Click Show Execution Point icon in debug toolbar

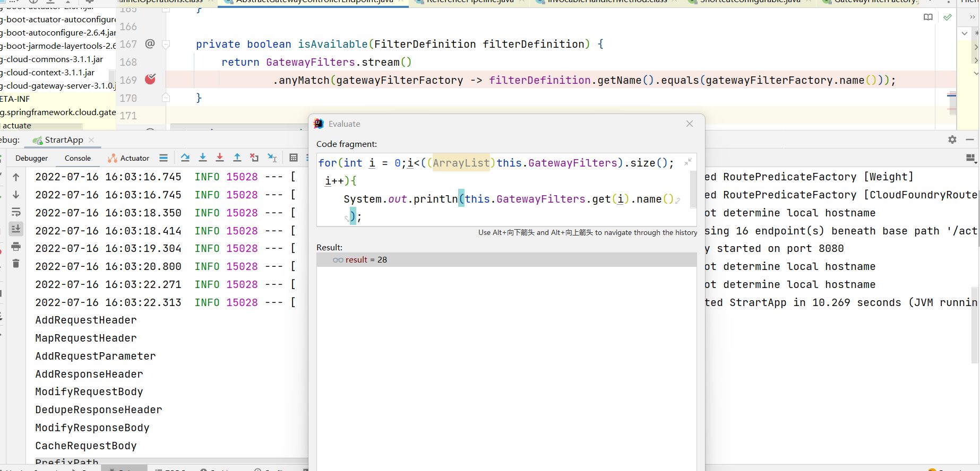coord(164,158)
